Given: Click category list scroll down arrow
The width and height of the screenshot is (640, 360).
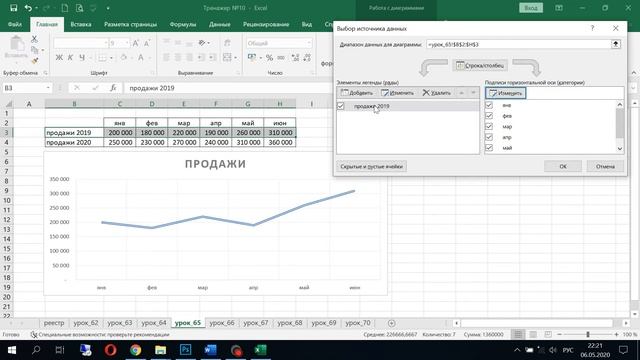Looking at the screenshot, I should [620, 149].
